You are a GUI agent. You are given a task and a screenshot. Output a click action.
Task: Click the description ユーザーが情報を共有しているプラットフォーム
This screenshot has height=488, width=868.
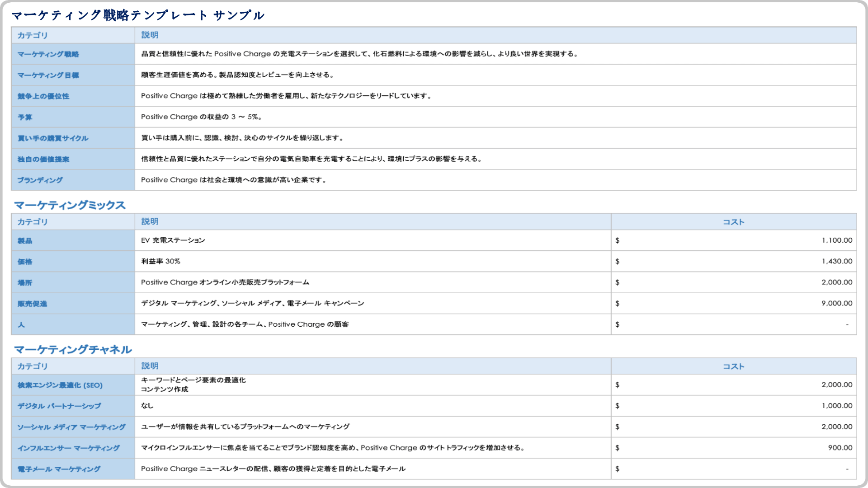coord(245,427)
